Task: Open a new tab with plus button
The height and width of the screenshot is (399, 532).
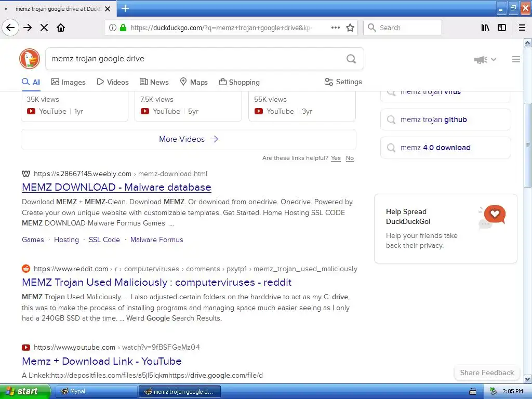Action: [125, 8]
